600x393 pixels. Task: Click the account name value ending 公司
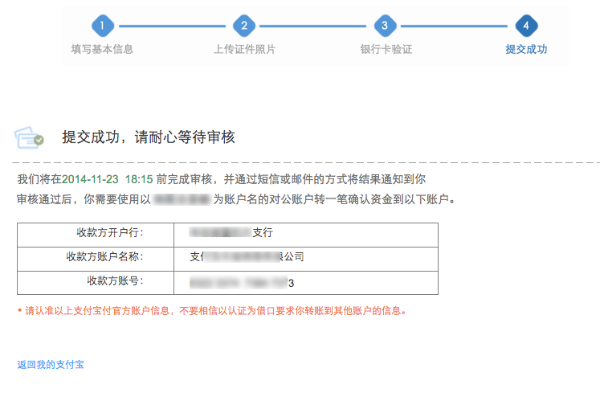247,256
